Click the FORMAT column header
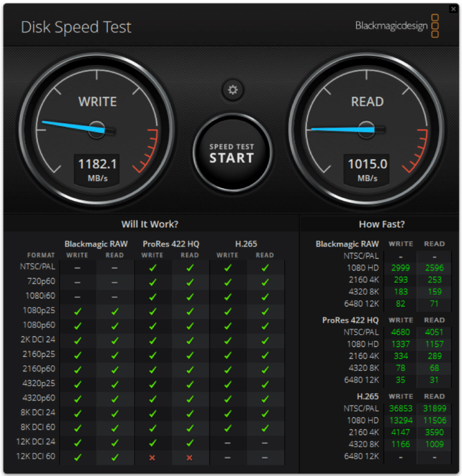 [41, 255]
